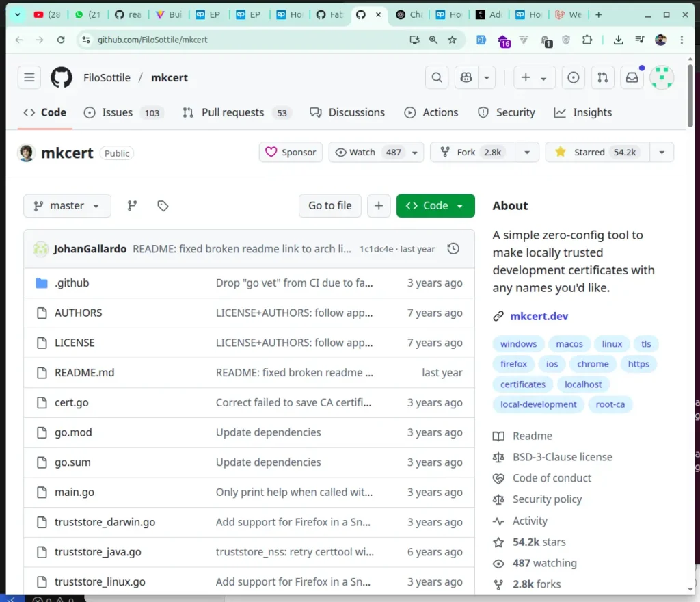Click the Fork button

[x=472, y=153]
